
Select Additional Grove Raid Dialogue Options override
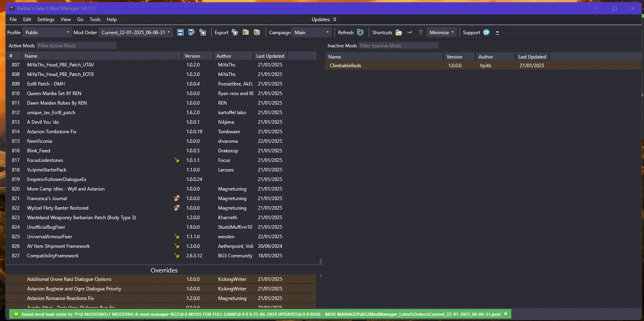161,279
